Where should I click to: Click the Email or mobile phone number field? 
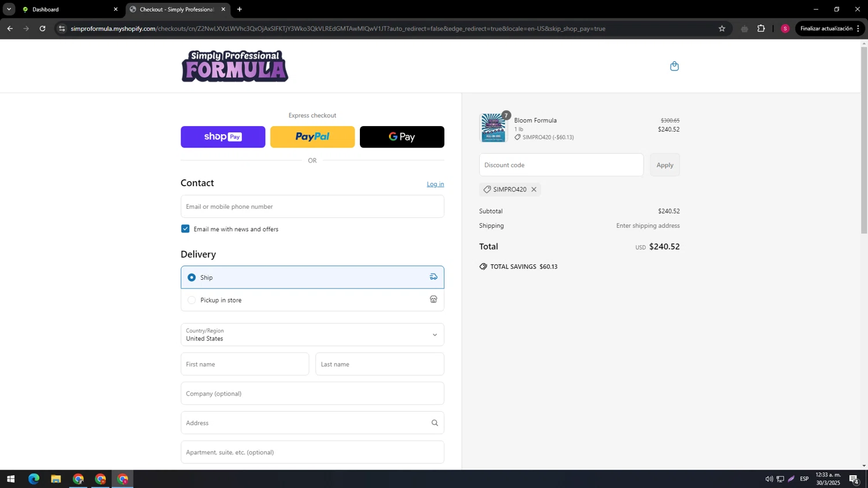(x=312, y=206)
